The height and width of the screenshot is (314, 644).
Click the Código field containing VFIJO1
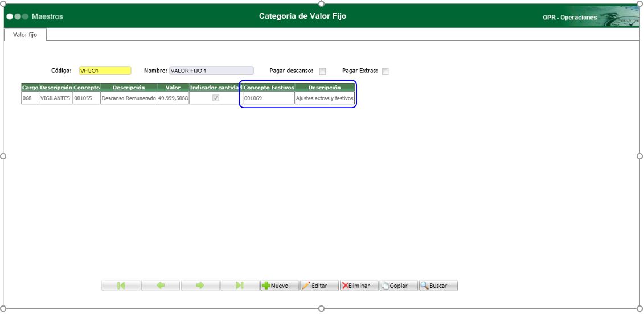point(105,71)
